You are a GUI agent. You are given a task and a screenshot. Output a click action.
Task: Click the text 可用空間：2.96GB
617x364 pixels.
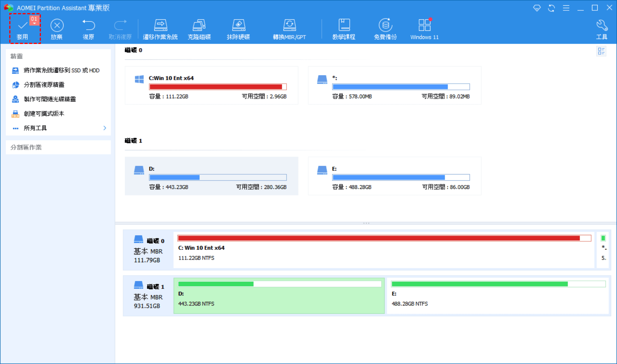[x=264, y=96]
